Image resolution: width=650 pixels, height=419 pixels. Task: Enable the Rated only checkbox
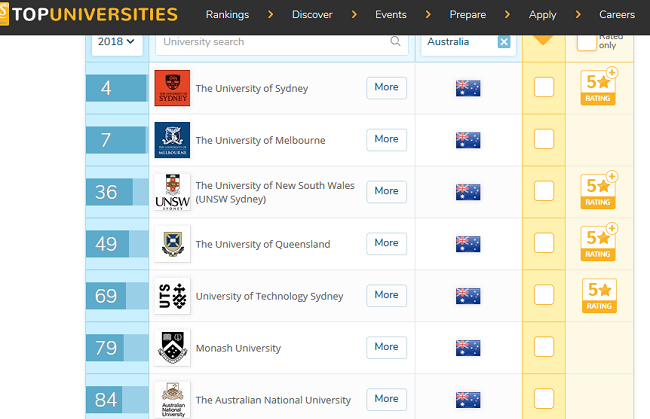(587, 43)
